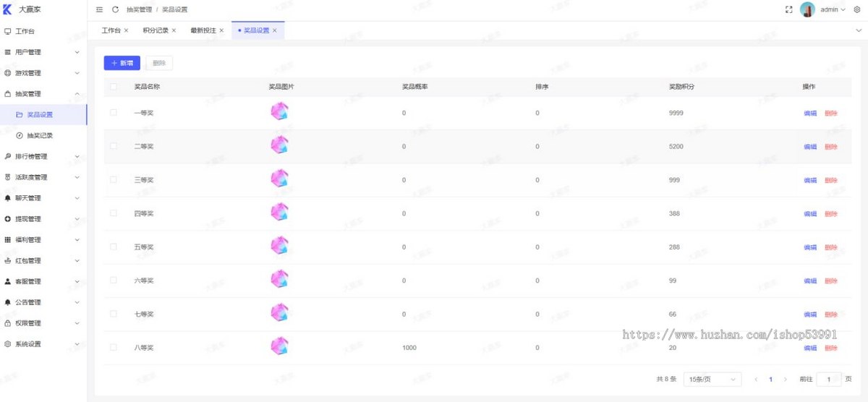This screenshot has width=868, height=402.
Task: Click the 游戏管理 globe icon
Action: coord(8,73)
